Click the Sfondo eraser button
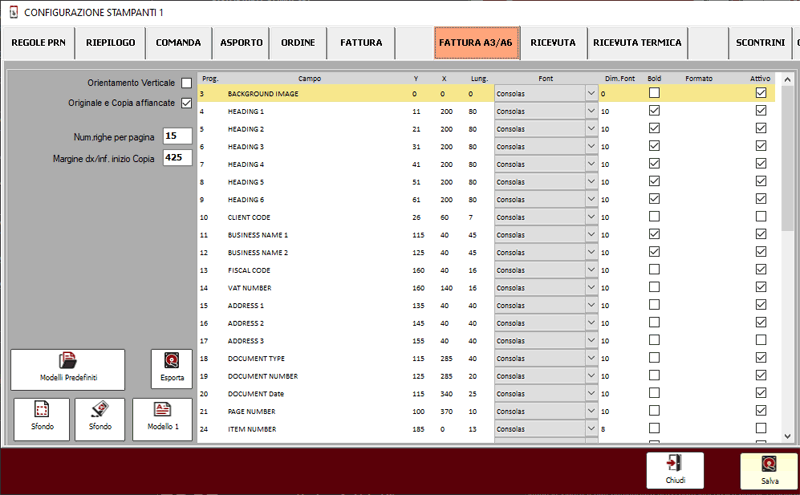The width and height of the screenshot is (800, 495). coord(100,419)
